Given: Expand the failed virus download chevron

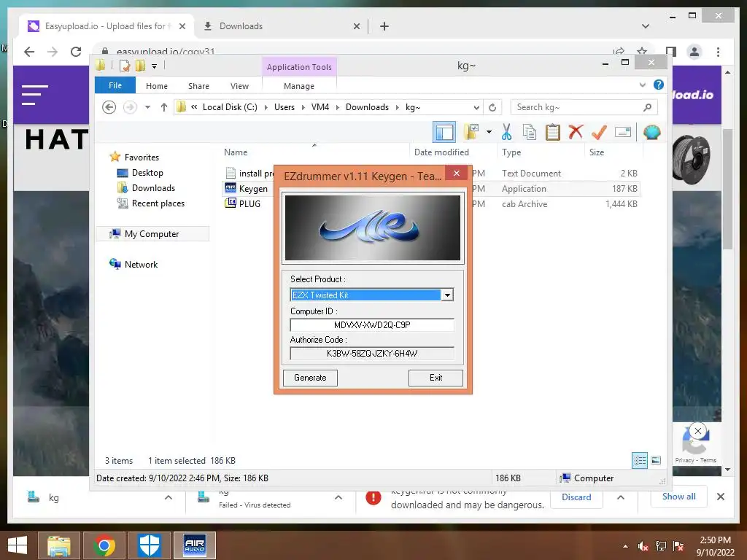Looking at the screenshot, I should click(x=338, y=497).
